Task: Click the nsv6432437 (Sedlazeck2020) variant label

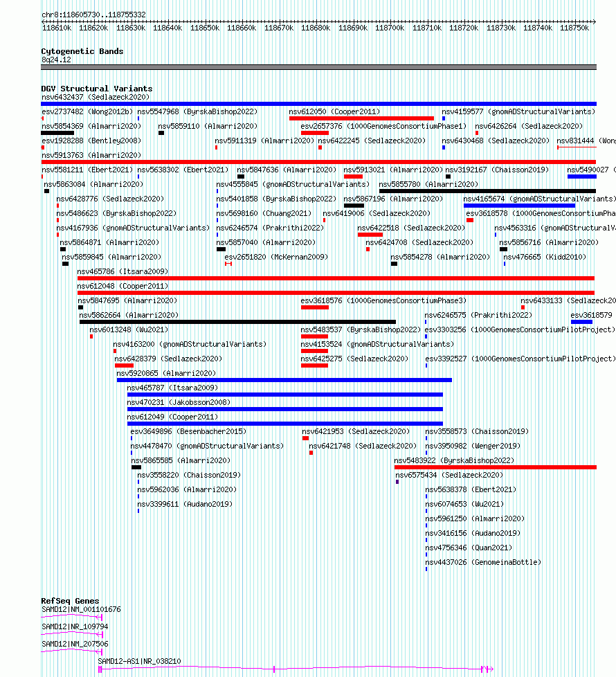Action: click(96, 97)
